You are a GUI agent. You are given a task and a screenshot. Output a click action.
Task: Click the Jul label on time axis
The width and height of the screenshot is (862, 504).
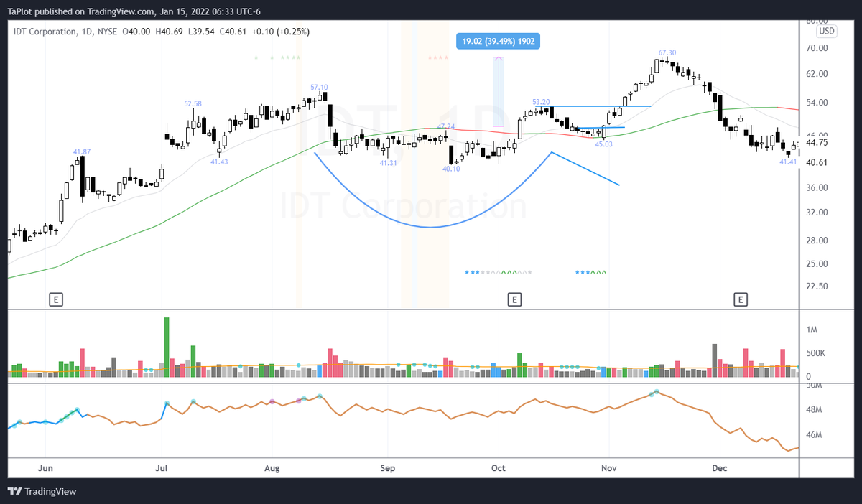point(161,468)
